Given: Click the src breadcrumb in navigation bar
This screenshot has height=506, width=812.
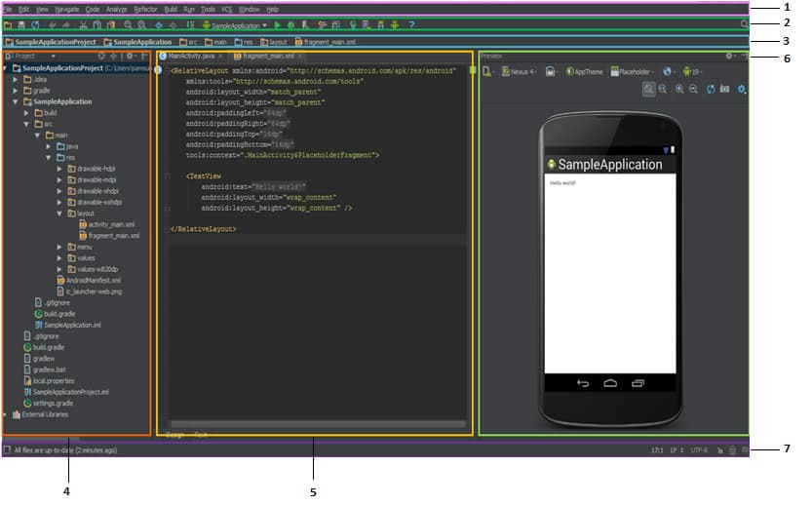Looking at the screenshot, I should click(188, 42).
